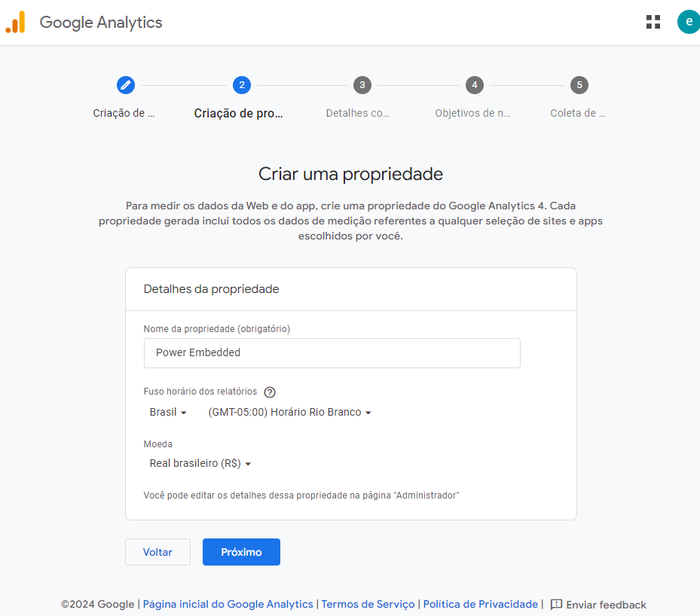Viewport: 700px width, 616px height.
Task: Select step 5 circle in stepper
Action: point(579,85)
